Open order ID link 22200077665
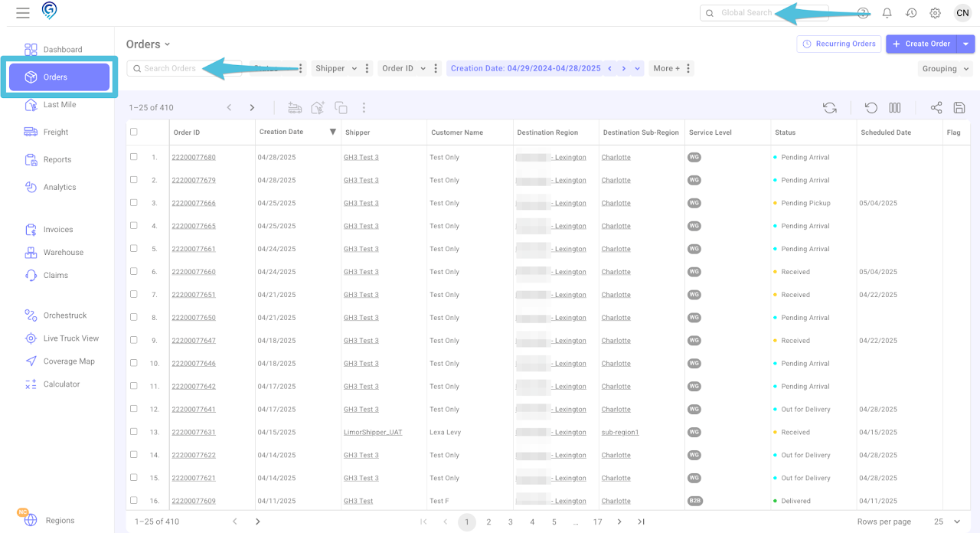Screen dimensions: 980x533 coord(194,226)
